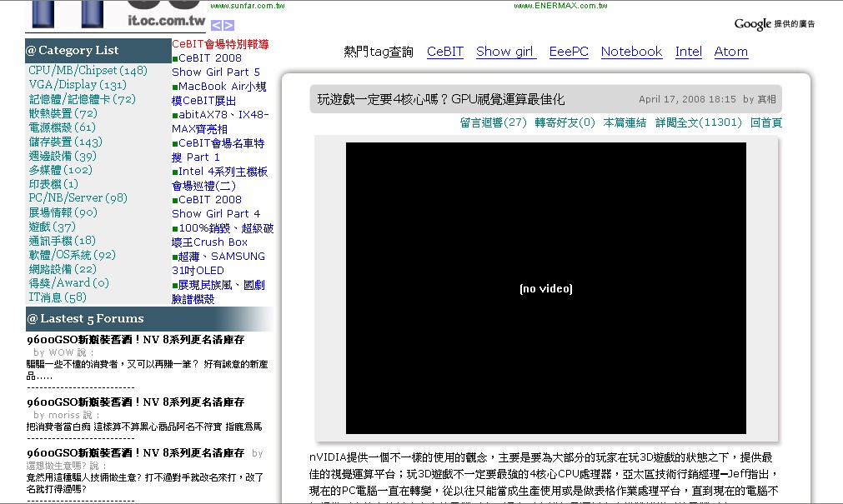The image size is (843, 504).
Task: Open CPU/MB/Chipset category
Action: coord(88,71)
